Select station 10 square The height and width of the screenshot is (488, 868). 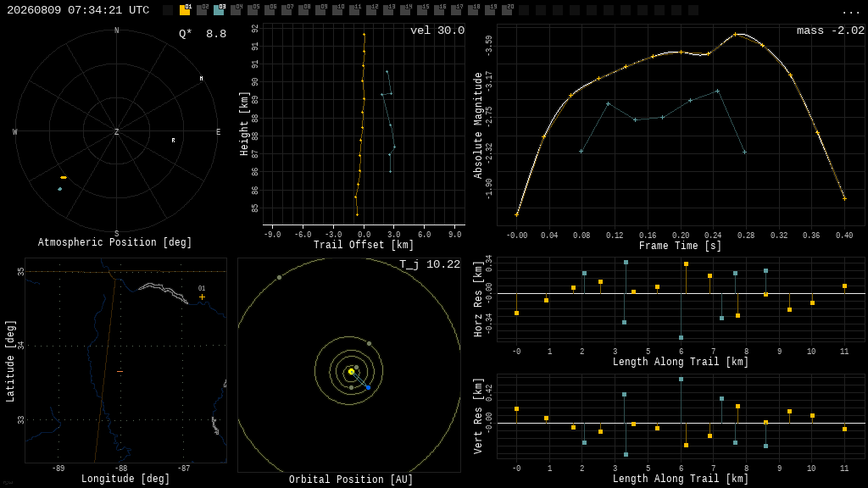point(337,10)
